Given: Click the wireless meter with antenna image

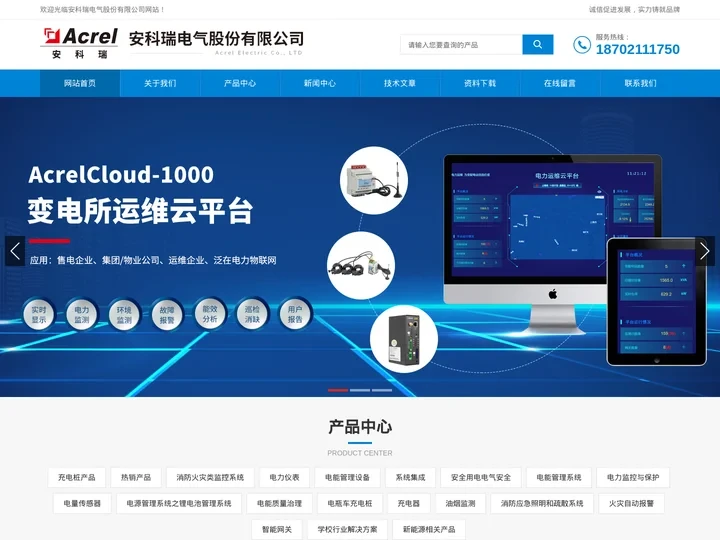Looking at the screenshot, I should click(x=374, y=180).
